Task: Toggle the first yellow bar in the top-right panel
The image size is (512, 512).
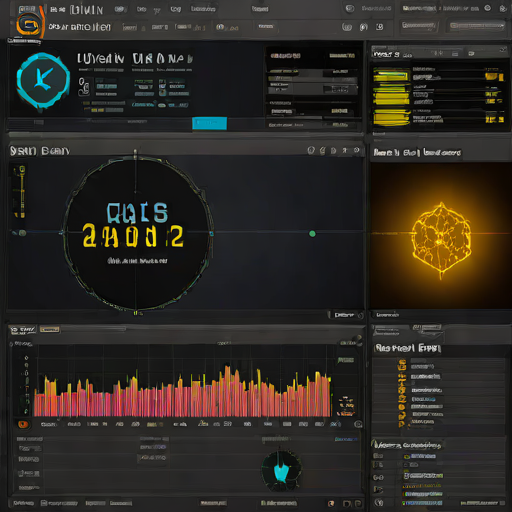Action: point(391,76)
